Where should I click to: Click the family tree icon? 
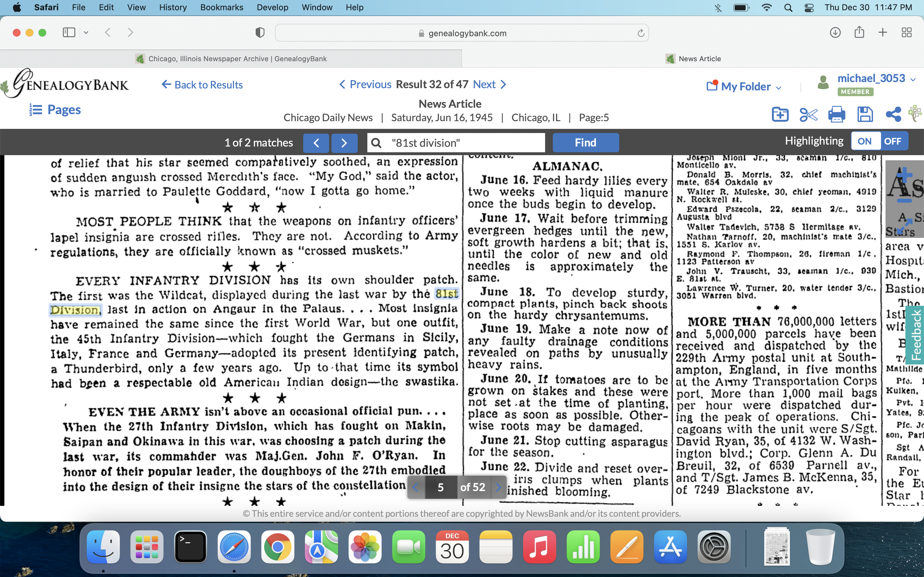(x=916, y=114)
